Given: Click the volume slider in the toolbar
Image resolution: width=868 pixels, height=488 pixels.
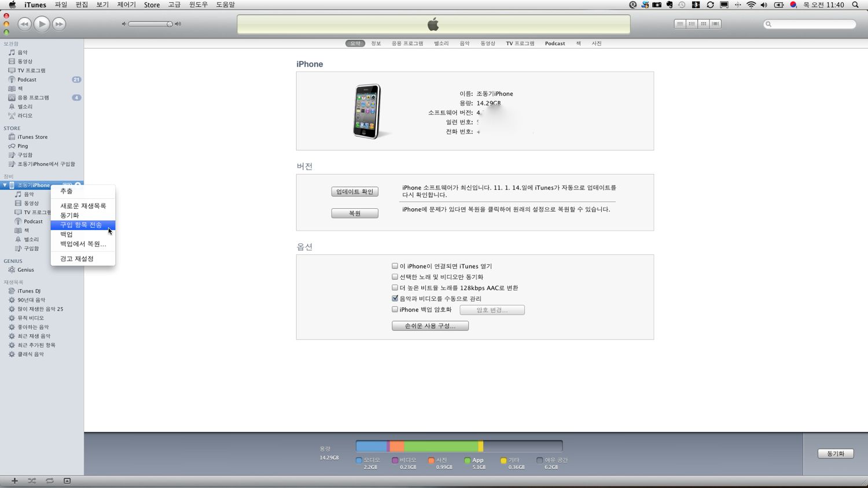Looking at the screenshot, I should 150,24.
